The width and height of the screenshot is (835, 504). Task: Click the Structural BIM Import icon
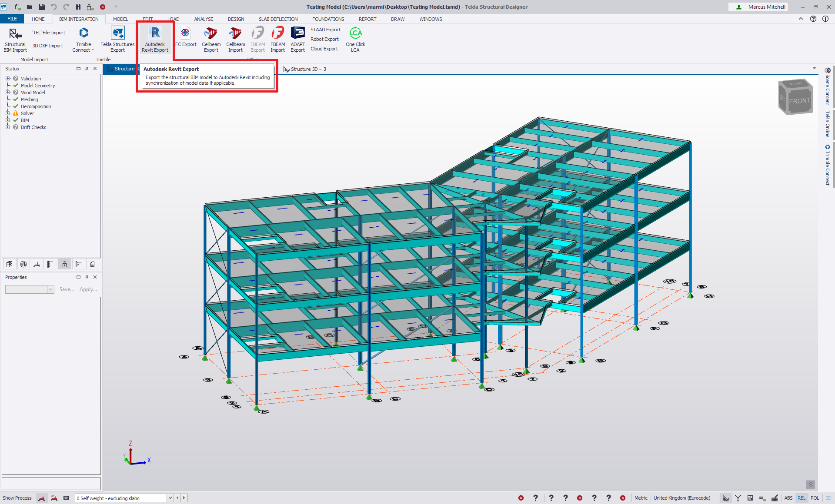15,34
